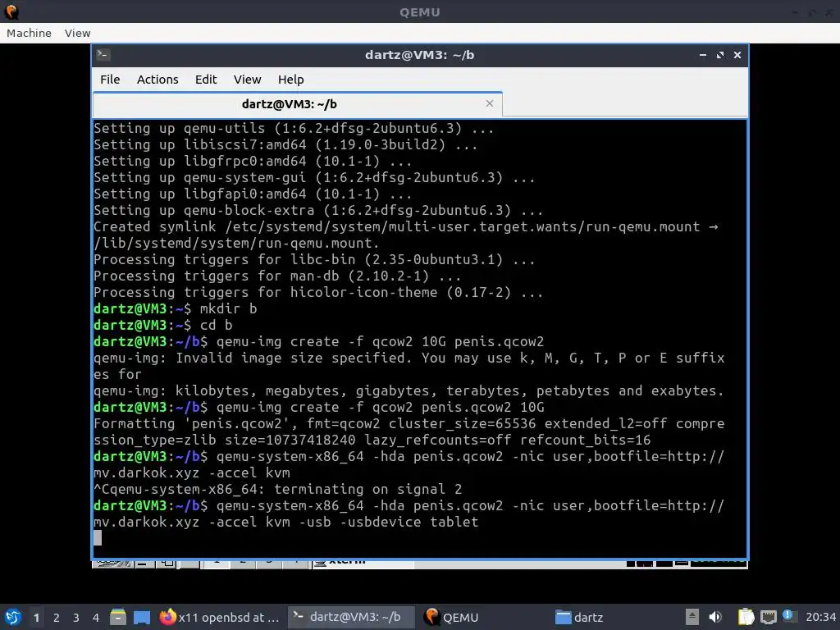Click the show desktop icon in taskbar
Viewport: 840px width, 630px height.
[142, 617]
